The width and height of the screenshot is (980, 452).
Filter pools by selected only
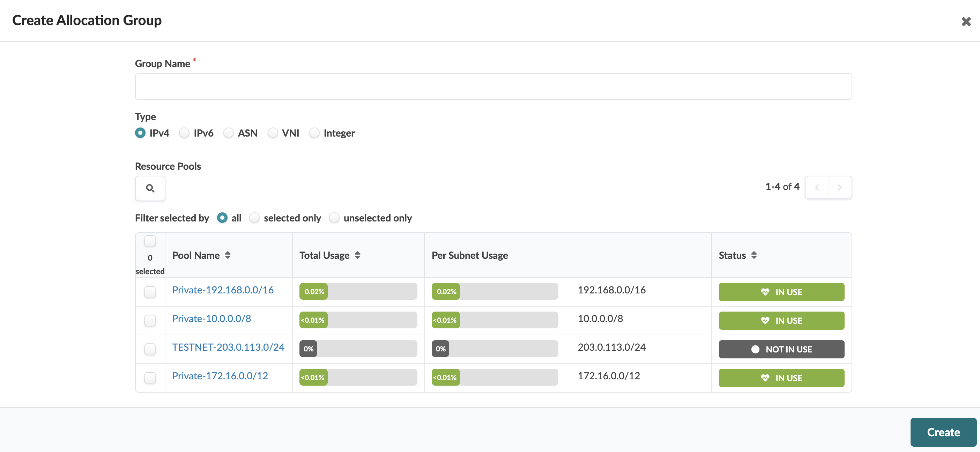(x=254, y=218)
